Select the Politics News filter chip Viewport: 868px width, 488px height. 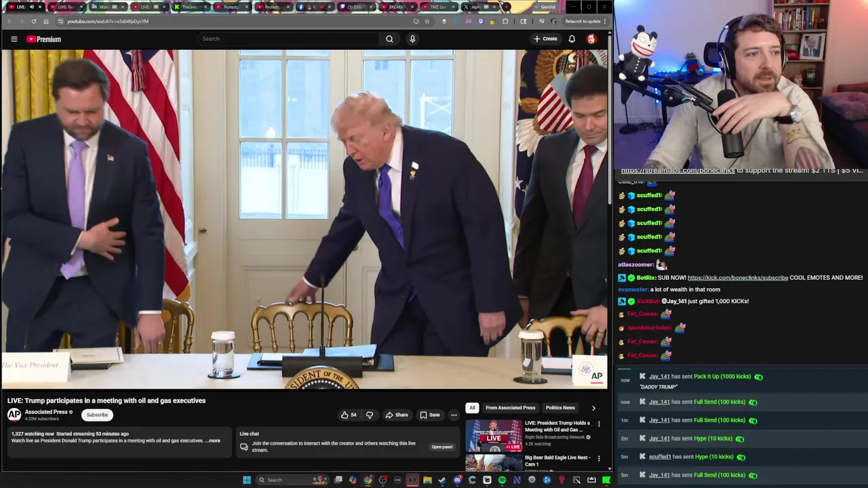[x=560, y=407]
